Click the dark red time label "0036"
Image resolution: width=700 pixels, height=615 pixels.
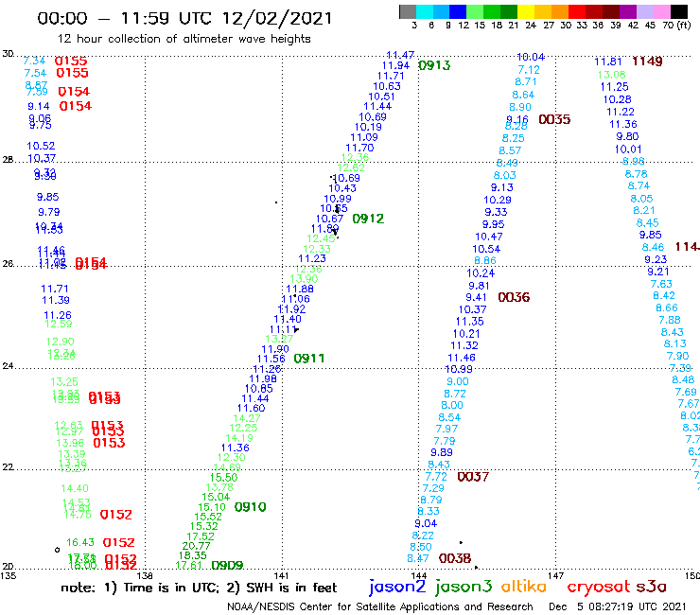click(514, 297)
